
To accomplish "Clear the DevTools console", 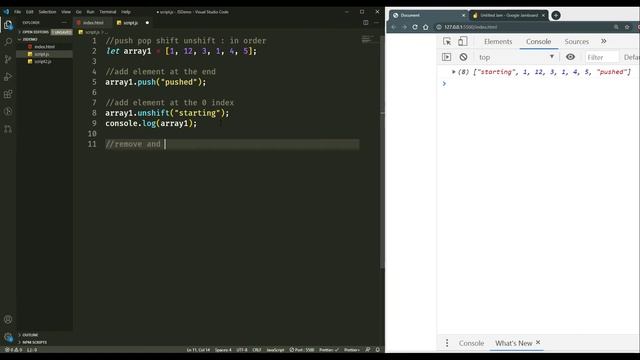I will (463, 57).
